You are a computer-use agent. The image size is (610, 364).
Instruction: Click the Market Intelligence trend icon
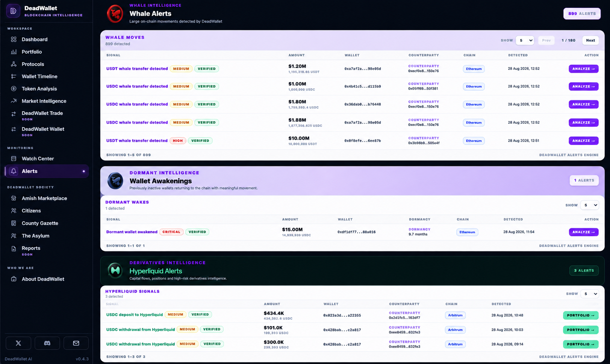click(14, 101)
